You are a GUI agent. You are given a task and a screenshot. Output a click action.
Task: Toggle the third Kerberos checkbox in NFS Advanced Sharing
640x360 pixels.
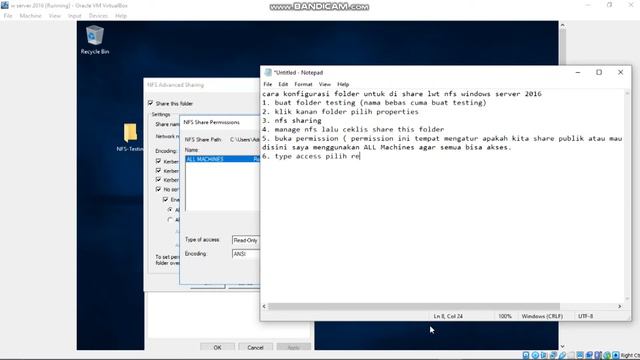coord(158,180)
